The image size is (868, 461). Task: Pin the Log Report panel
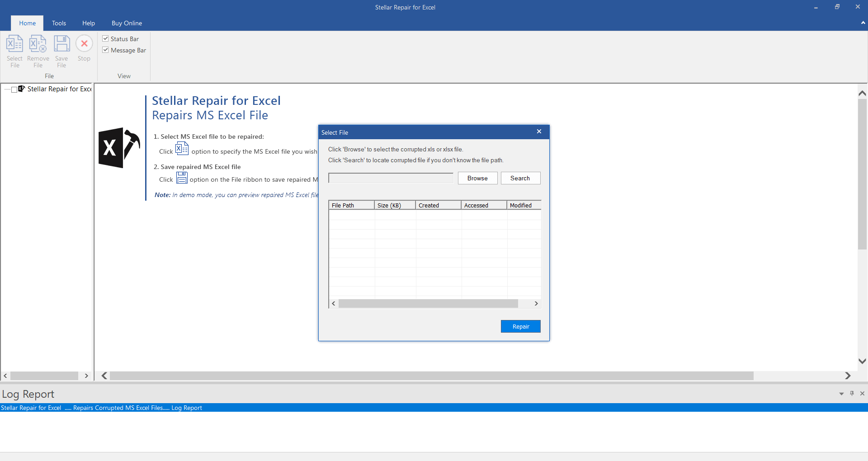852,394
